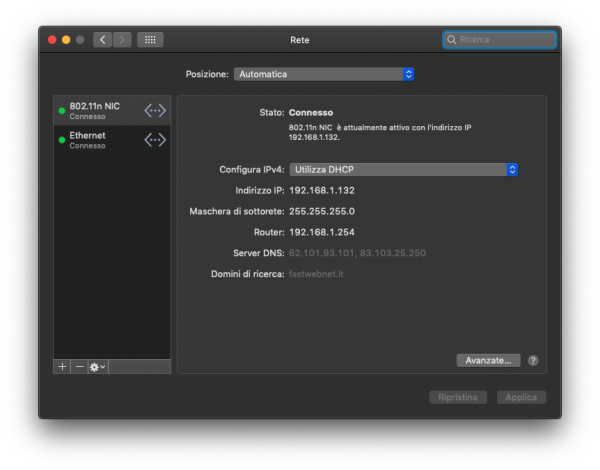
Task: Add a network service with plus button
Action: 63,367
